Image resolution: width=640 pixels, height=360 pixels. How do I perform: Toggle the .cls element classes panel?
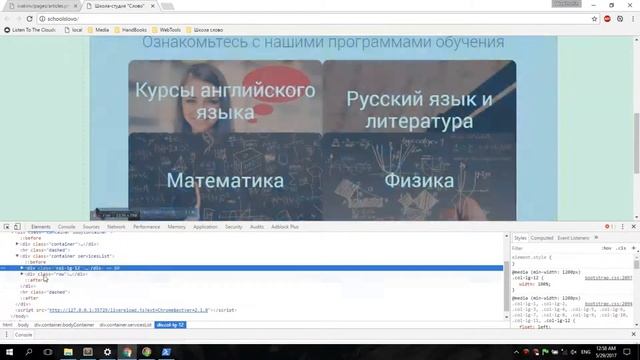(621, 248)
